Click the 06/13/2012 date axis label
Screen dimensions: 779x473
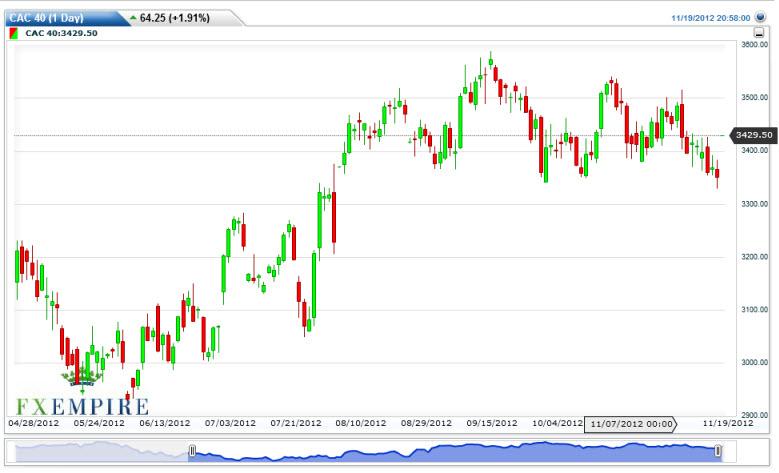coord(164,423)
